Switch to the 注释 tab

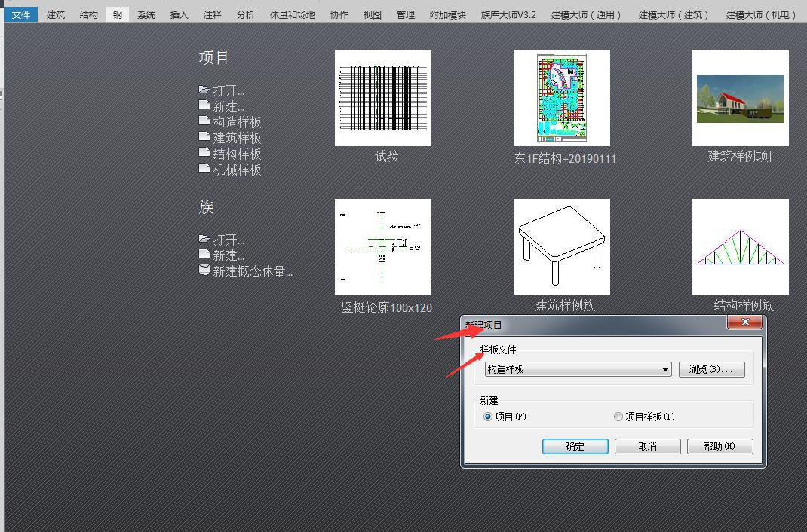212,14
